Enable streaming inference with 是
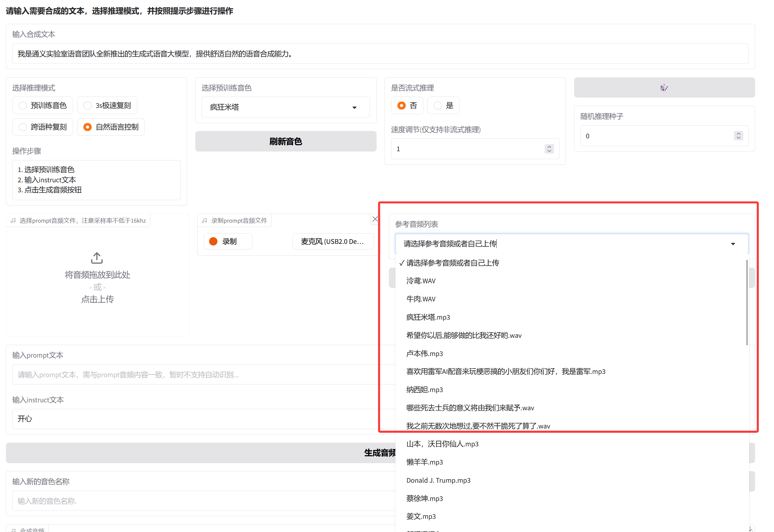This screenshot has height=532, width=774. pyautogui.click(x=443, y=106)
